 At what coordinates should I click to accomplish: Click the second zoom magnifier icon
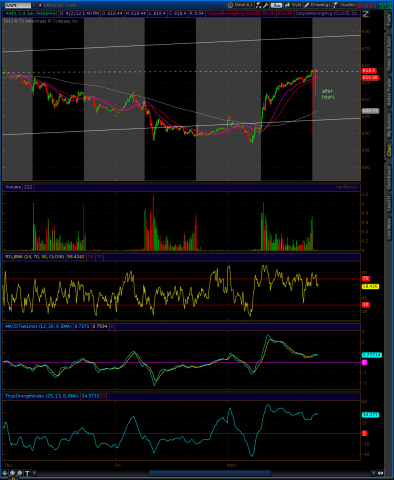point(20,473)
